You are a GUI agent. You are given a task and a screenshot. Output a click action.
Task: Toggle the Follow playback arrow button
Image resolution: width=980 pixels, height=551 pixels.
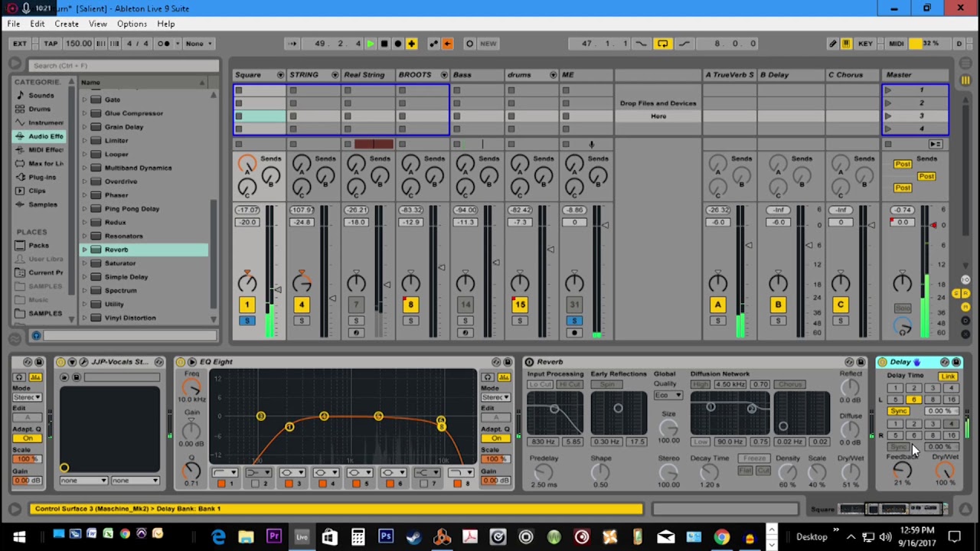[292, 44]
